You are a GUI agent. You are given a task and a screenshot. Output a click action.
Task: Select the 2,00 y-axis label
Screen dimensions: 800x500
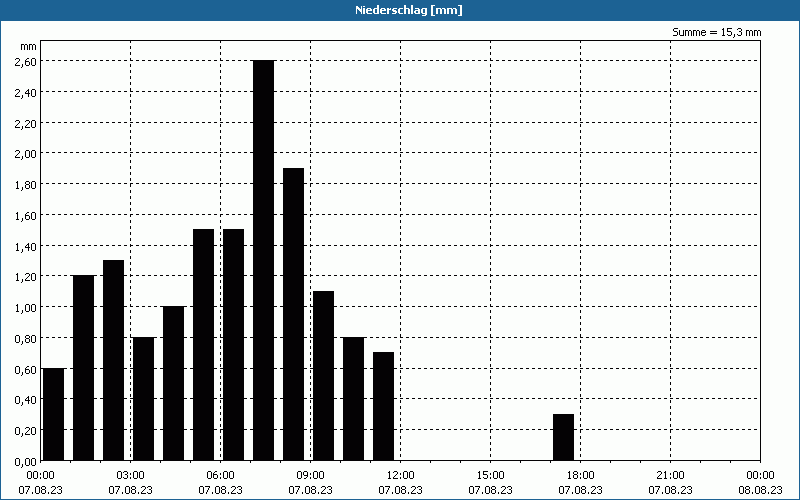[26, 154]
